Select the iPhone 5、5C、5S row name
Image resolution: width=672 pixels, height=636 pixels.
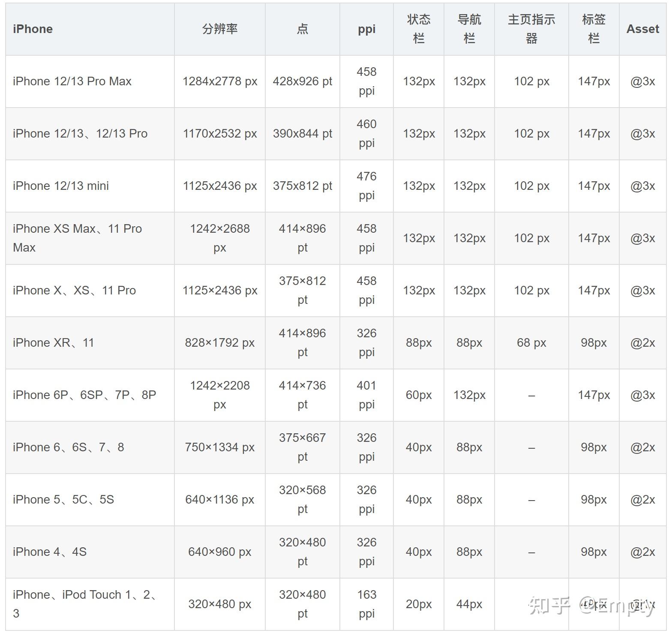tap(63, 500)
